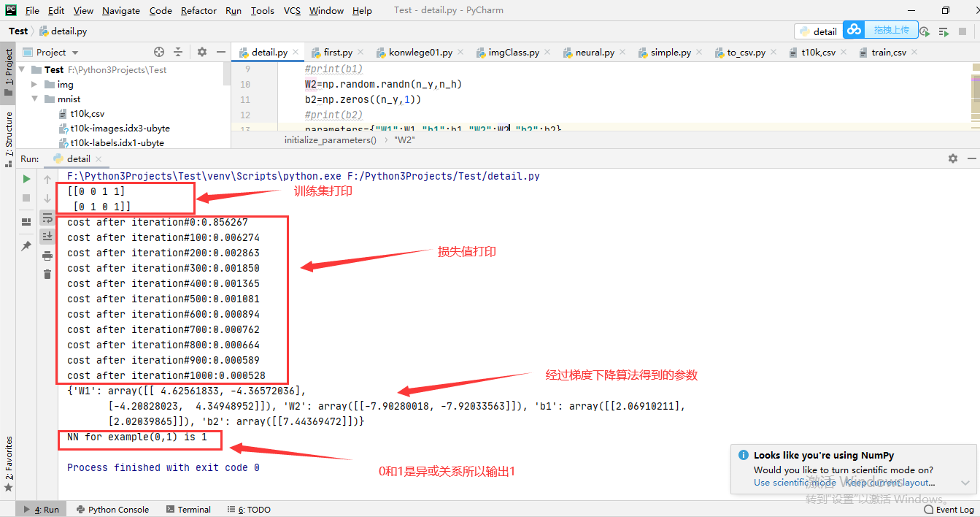Open the Edit menu

point(56,10)
